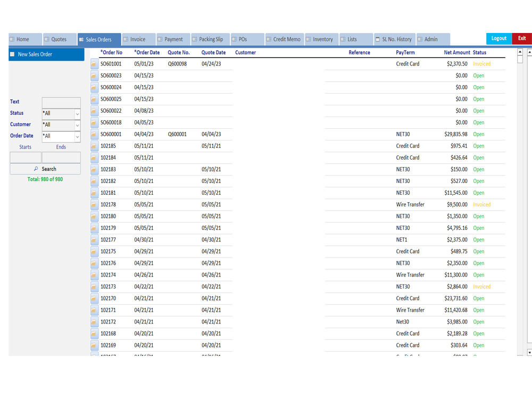Viewport: 532px width, 399px height.
Task: Go to the Inventory tab
Action: click(322, 39)
